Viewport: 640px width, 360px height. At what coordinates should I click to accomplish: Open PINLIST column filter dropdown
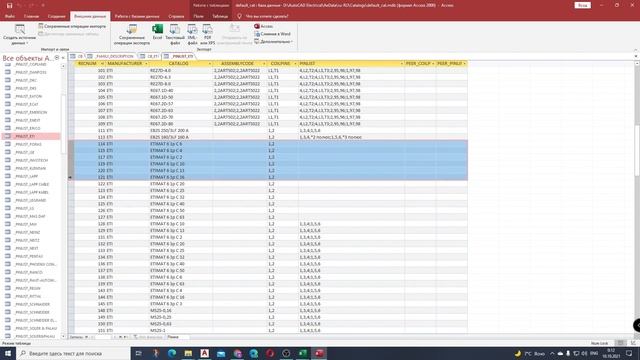(401, 64)
